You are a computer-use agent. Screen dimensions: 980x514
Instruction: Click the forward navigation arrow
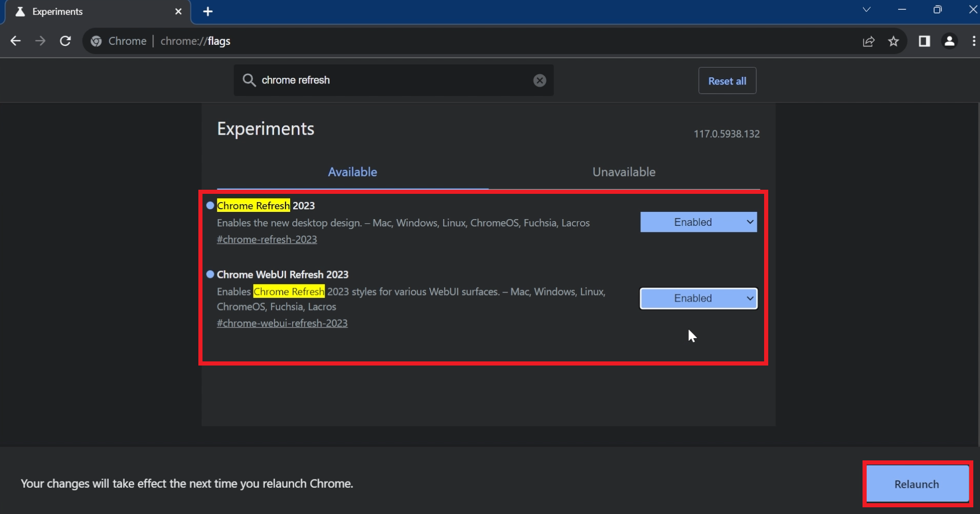40,41
